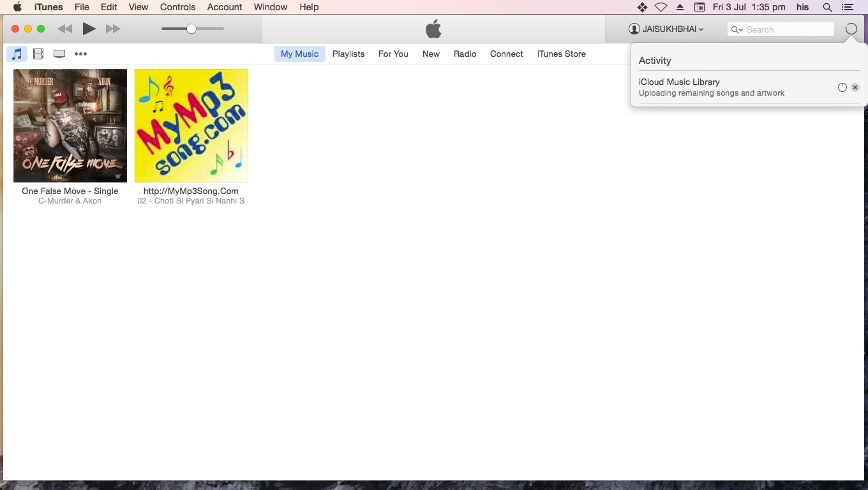Viewport: 868px width, 490px height.
Task: Open the TV Shows library icon
Action: 59,54
